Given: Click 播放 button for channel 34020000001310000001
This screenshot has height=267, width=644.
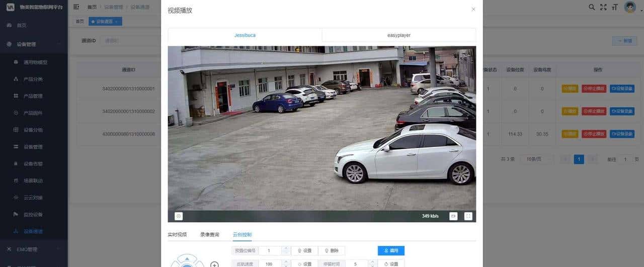Looking at the screenshot, I should coord(570,89).
